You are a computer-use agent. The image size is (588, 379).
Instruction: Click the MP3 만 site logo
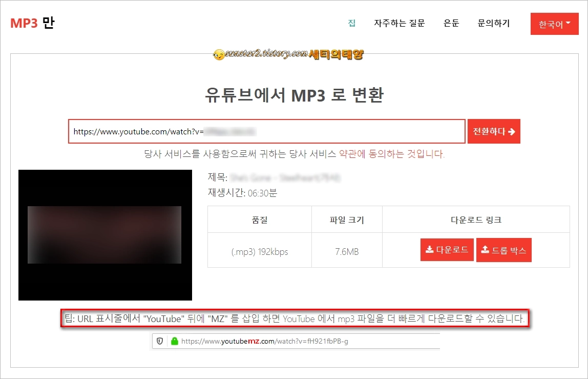click(32, 23)
